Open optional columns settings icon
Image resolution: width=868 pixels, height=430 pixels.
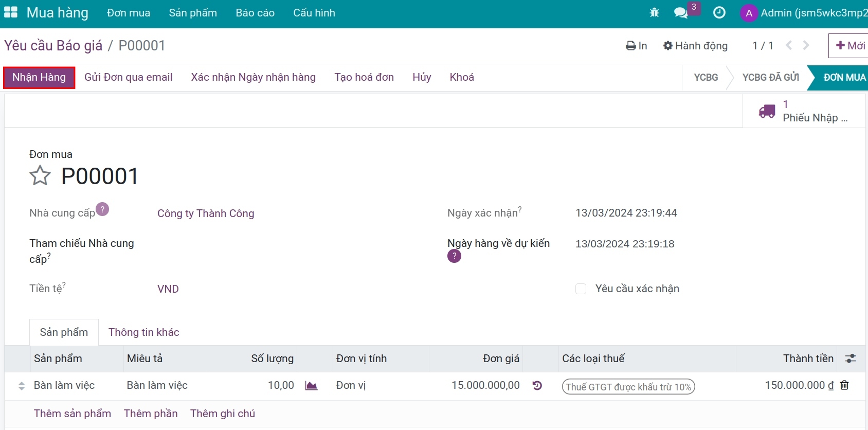click(x=851, y=359)
